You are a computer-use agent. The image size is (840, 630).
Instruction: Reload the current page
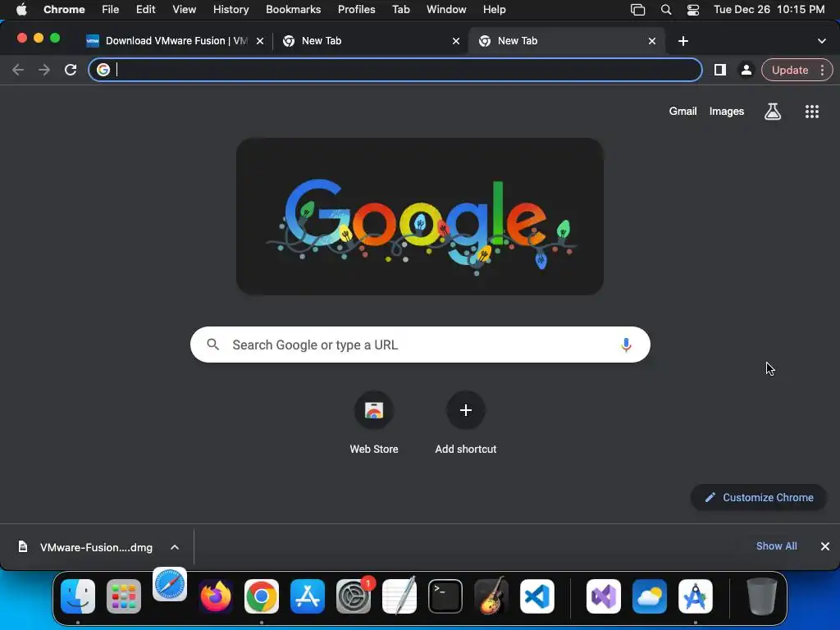[71, 70]
